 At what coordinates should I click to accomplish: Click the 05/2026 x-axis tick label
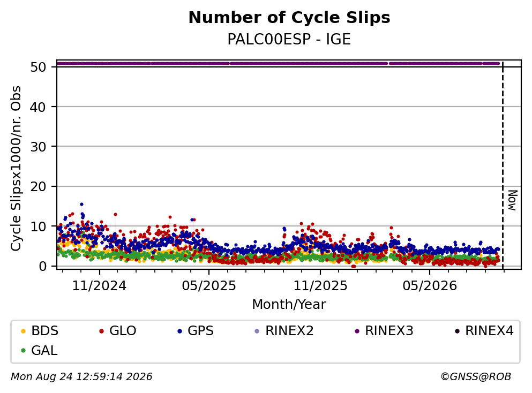point(430,286)
